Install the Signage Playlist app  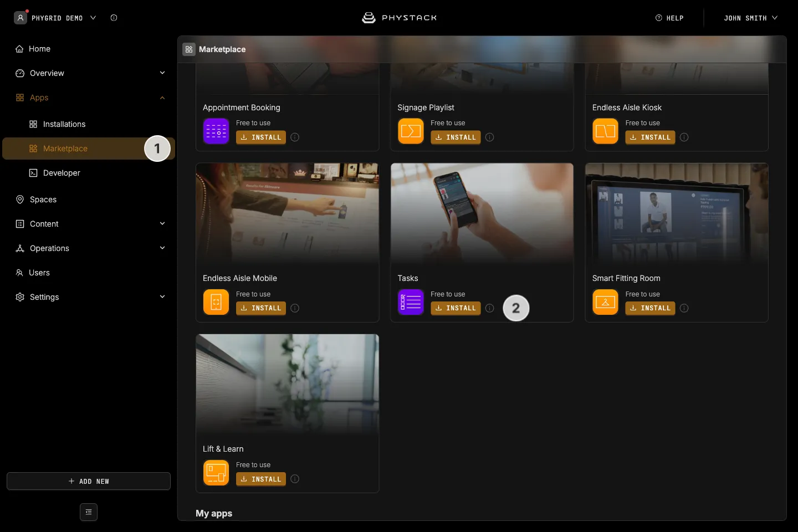[456, 137]
